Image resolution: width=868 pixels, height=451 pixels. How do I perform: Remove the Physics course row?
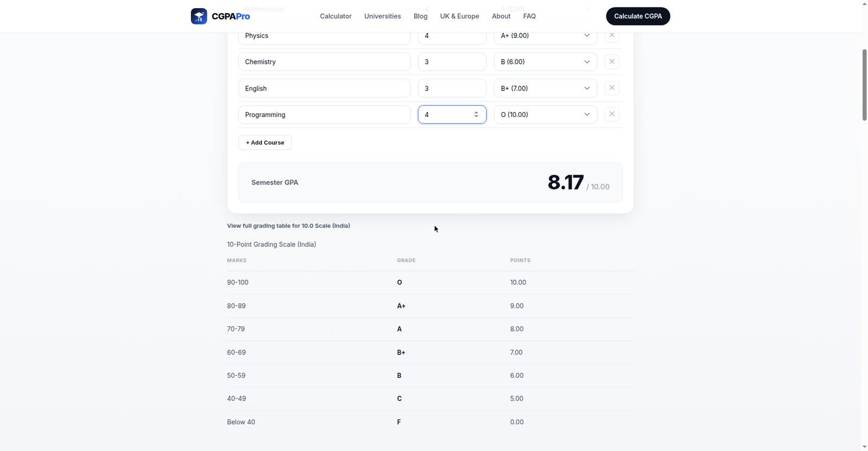[612, 35]
